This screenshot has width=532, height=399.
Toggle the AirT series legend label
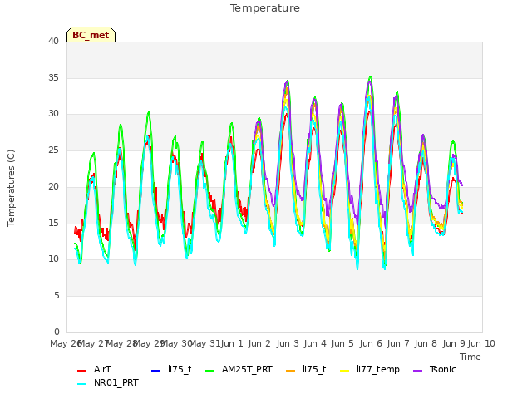click(102, 369)
